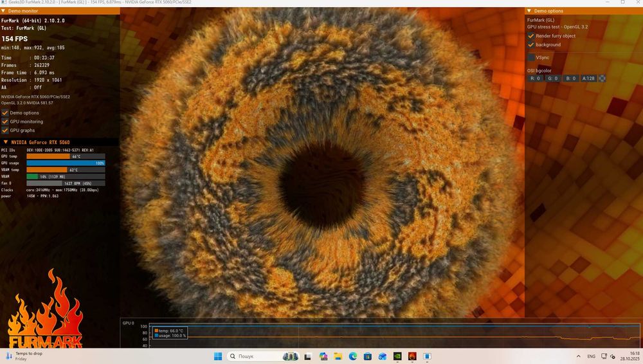
Task: Click the fan 0 RPM bar
Action: [x=66, y=183]
